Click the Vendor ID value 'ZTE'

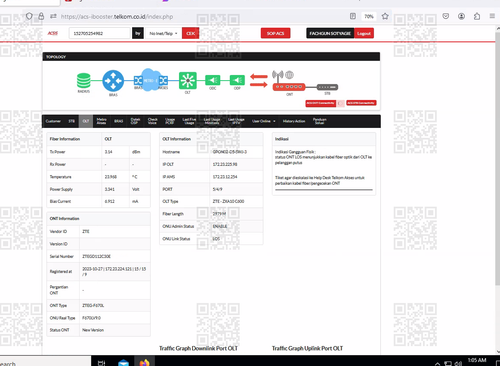click(86, 231)
